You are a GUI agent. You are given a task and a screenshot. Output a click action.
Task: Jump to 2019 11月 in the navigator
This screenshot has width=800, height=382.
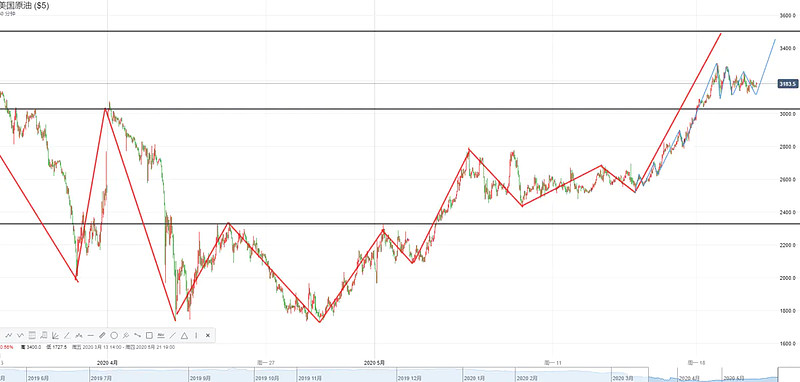tap(310, 378)
